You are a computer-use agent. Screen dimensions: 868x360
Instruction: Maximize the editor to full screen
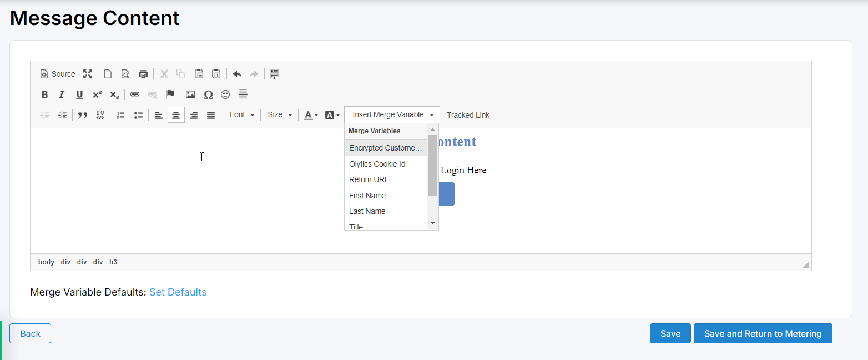pyautogui.click(x=88, y=73)
